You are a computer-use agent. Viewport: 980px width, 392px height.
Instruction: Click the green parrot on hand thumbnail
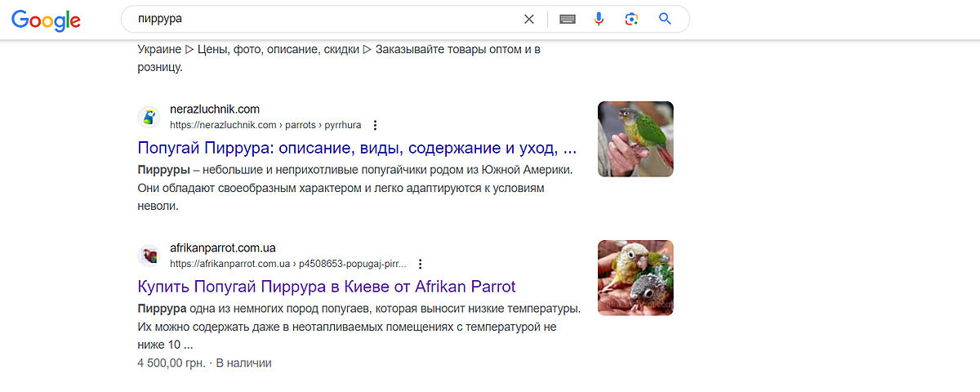coord(635,139)
